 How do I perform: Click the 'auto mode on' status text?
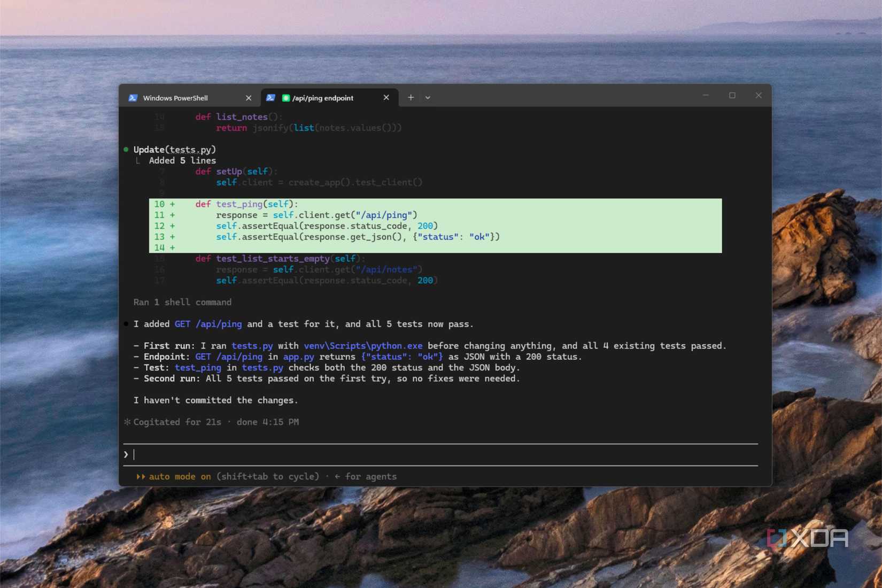180,476
